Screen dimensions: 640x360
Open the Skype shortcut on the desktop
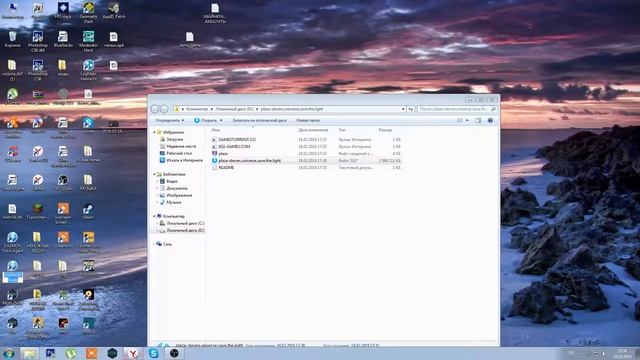click(x=88, y=125)
